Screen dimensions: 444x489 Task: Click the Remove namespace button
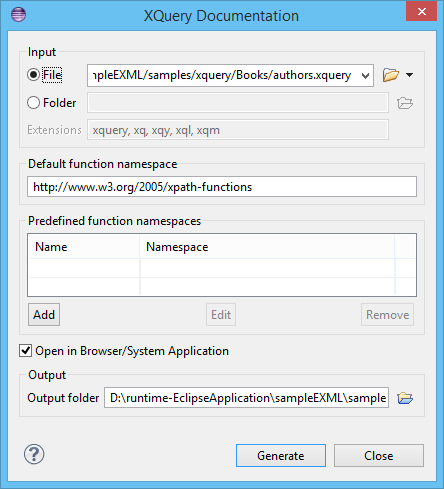[387, 314]
